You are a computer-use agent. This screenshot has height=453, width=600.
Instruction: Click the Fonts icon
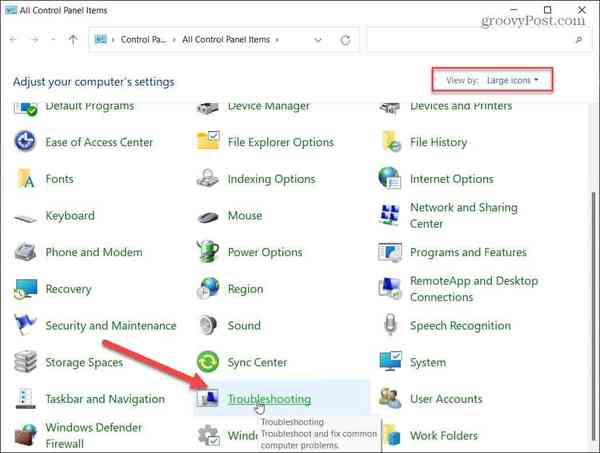[x=25, y=178]
